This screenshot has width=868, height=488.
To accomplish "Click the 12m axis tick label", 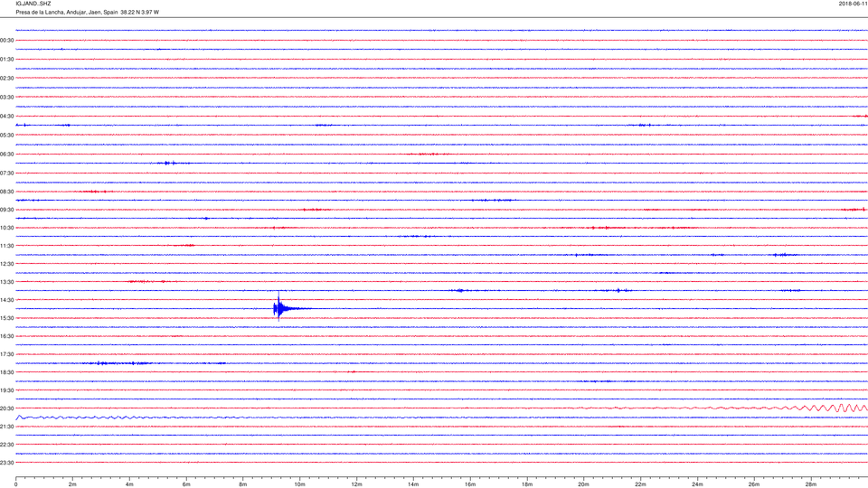I will coord(356,484).
